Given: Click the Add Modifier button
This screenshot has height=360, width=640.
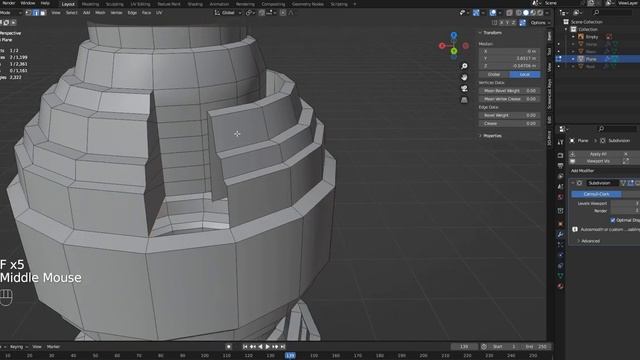Looking at the screenshot, I should click(x=582, y=171).
